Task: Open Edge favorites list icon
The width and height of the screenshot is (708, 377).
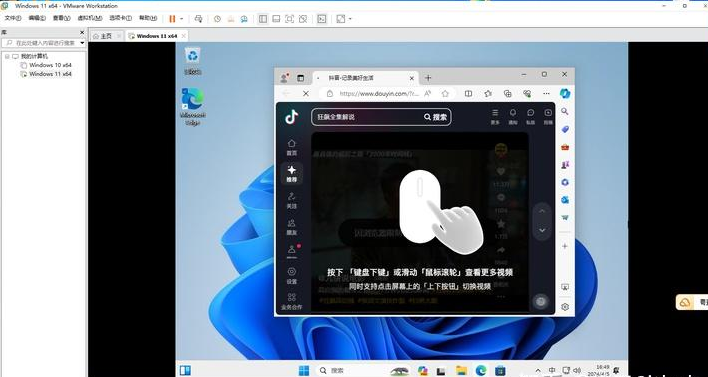Action: pyautogui.click(x=488, y=93)
